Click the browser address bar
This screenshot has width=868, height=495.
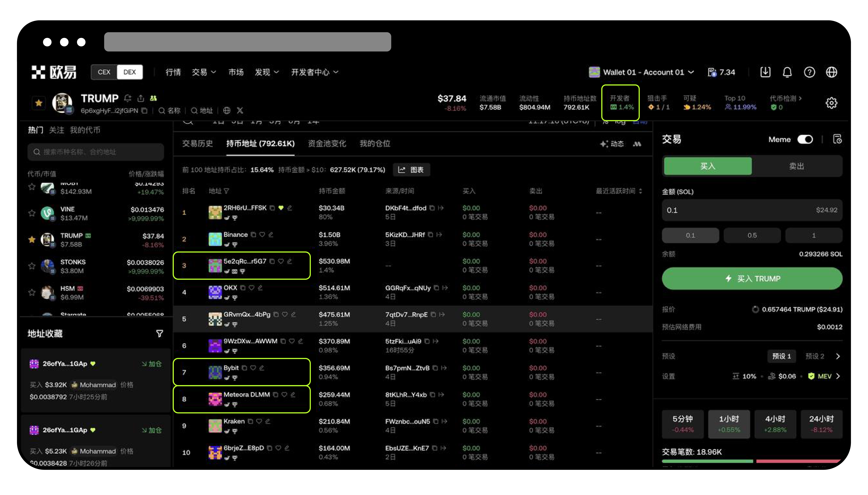(247, 42)
